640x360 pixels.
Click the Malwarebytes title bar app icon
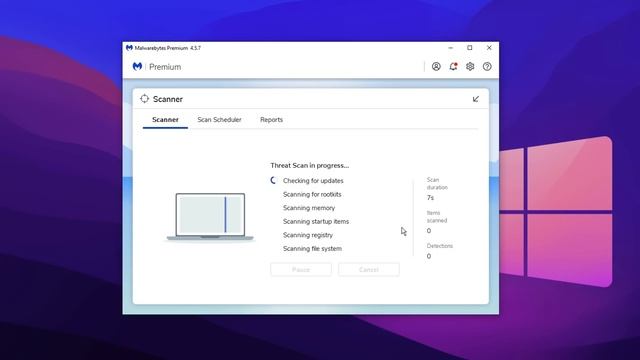click(x=129, y=48)
